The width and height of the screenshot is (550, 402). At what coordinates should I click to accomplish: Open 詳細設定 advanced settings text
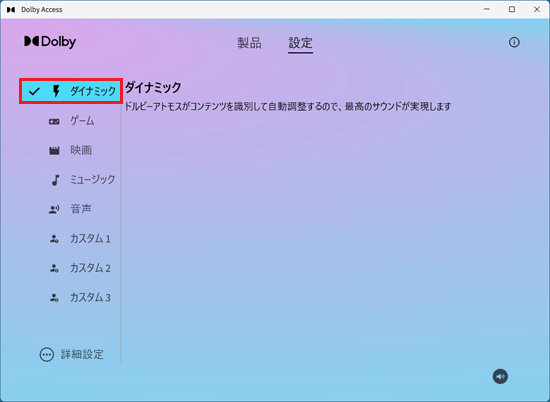(x=82, y=354)
